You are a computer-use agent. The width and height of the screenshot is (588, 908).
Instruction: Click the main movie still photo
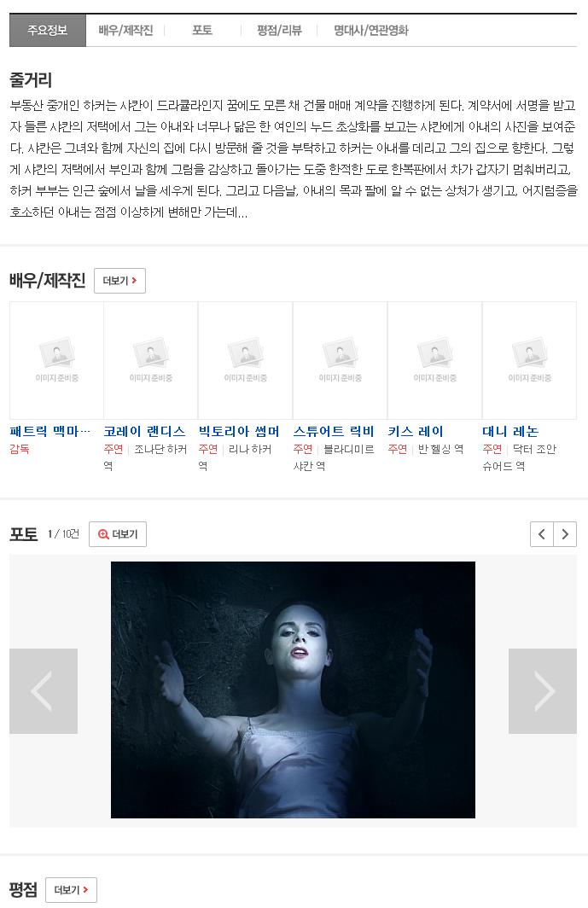click(x=293, y=690)
